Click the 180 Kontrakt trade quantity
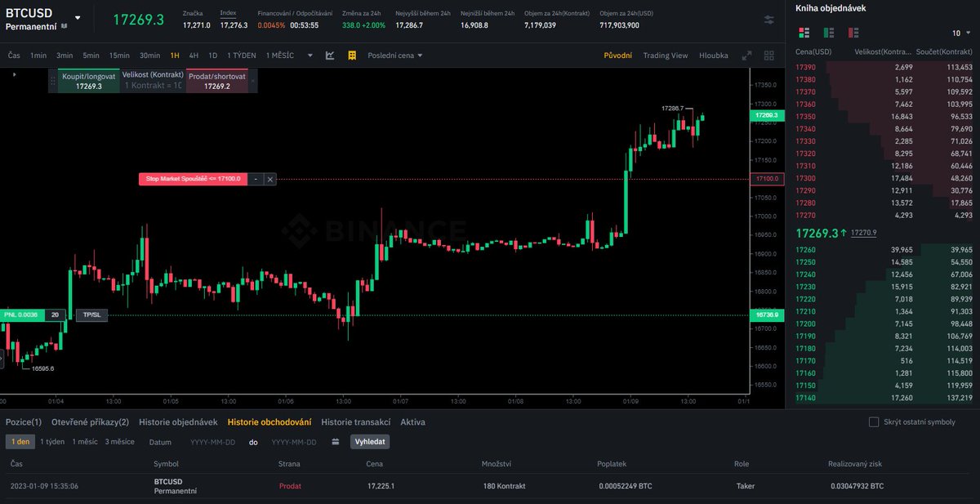Screen dimensions: 980x504 [504, 486]
